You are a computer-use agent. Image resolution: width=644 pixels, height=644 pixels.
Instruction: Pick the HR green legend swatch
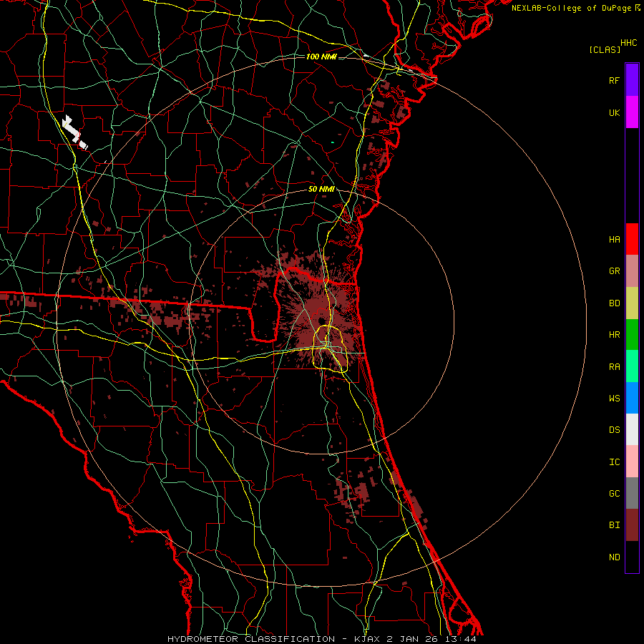[632, 335]
